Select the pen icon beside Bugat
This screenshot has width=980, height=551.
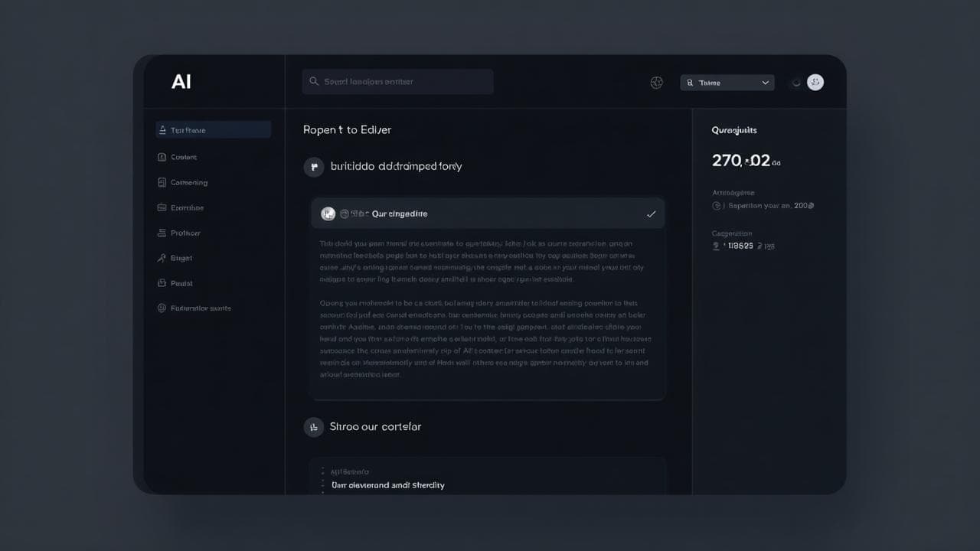click(162, 258)
